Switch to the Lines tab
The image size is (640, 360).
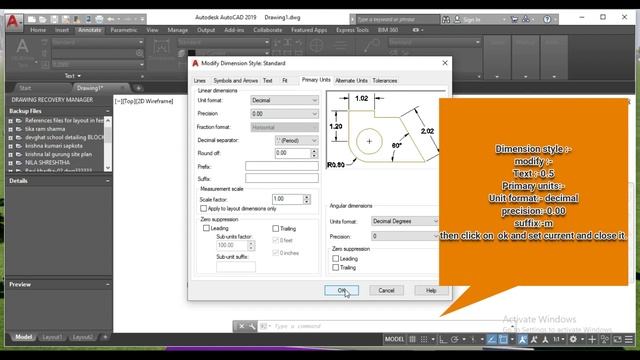[200, 81]
